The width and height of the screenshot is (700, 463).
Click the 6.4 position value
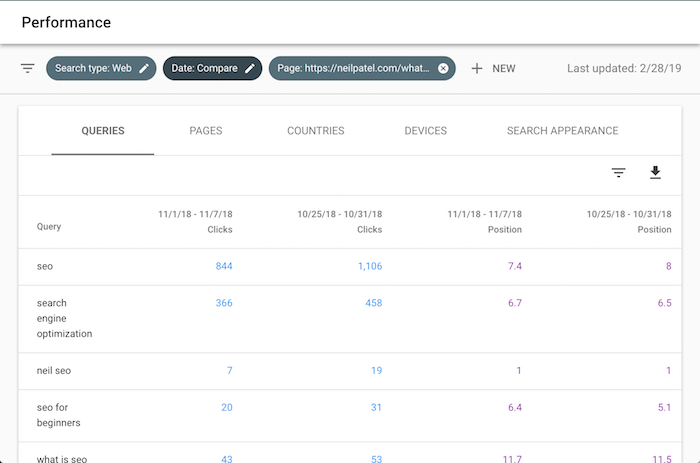(515, 408)
